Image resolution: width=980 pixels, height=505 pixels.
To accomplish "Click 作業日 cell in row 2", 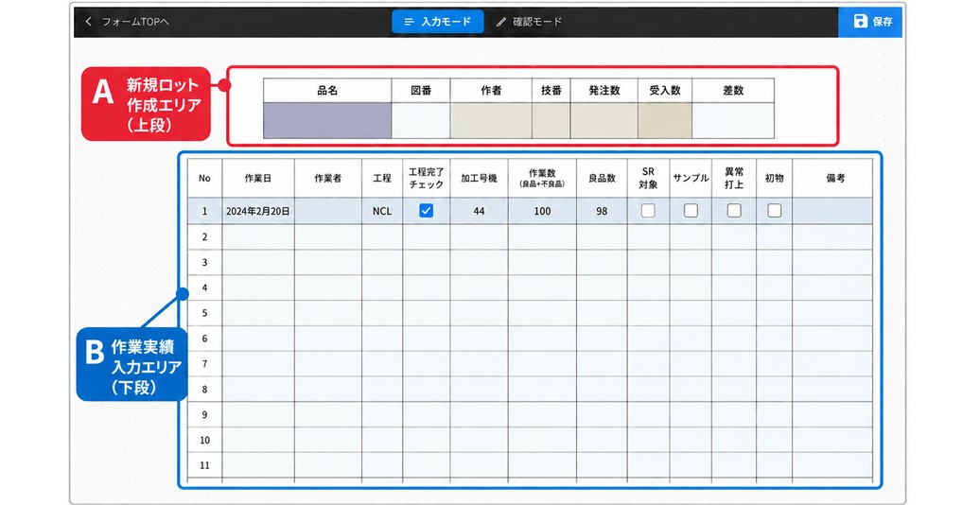I will click(x=258, y=236).
